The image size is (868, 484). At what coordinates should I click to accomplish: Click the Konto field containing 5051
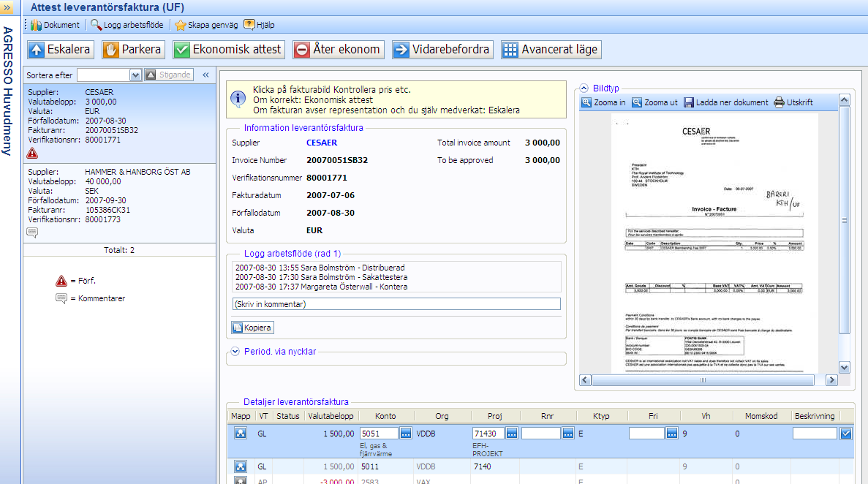(x=379, y=434)
